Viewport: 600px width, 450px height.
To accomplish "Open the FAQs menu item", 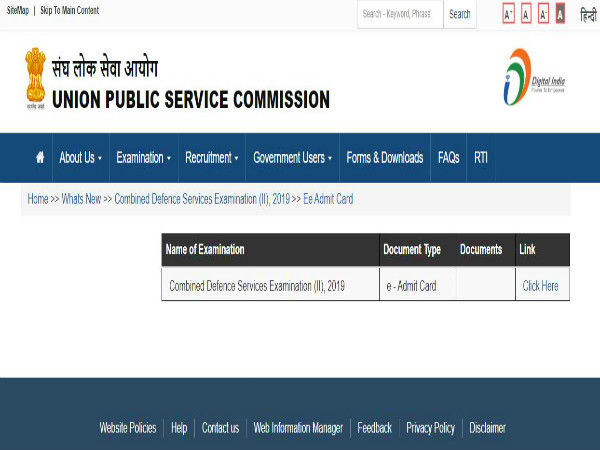I will tap(448, 158).
